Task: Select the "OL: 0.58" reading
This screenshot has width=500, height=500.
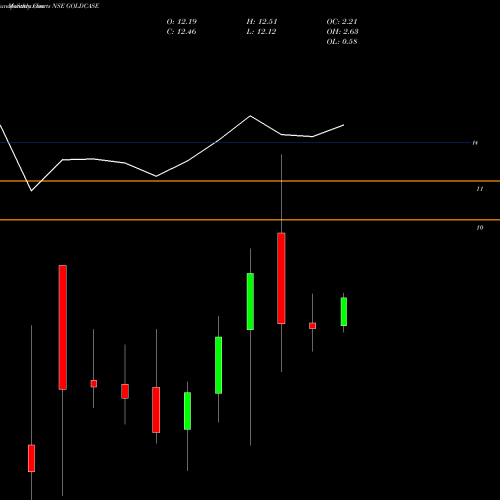Action: [x=342, y=42]
